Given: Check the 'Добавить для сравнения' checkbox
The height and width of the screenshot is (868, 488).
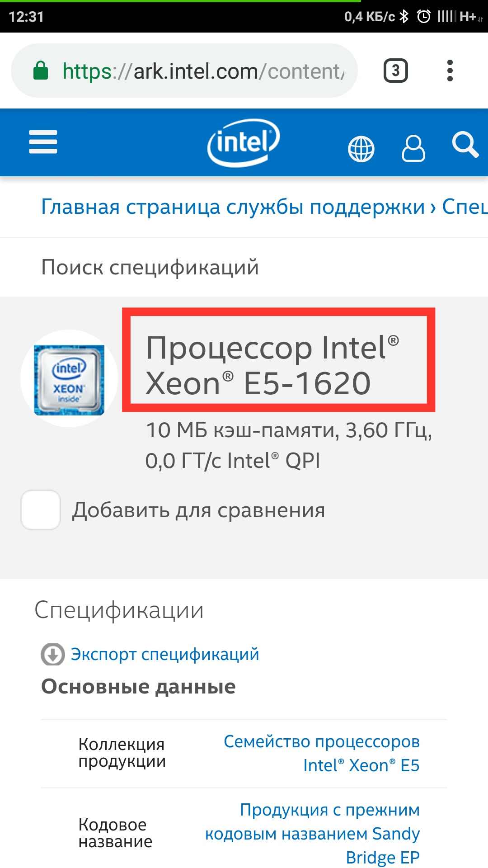Looking at the screenshot, I should click(x=41, y=510).
